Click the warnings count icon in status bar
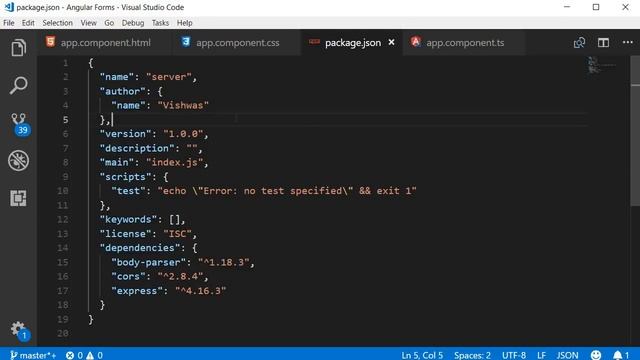The height and width of the screenshot is (360, 640). click(90, 355)
